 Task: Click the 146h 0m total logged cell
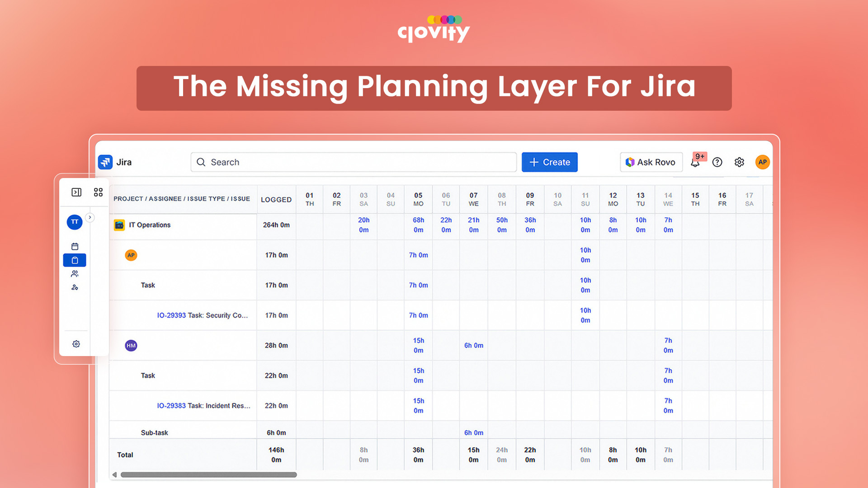click(276, 455)
